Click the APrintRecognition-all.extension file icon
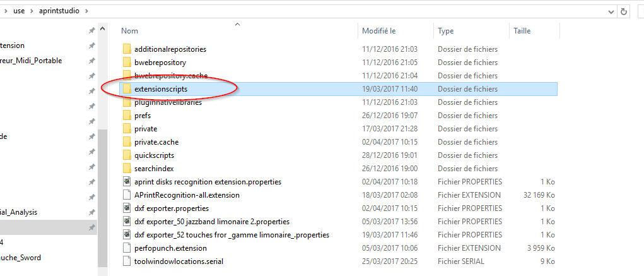The image size is (644, 276). coord(127,195)
